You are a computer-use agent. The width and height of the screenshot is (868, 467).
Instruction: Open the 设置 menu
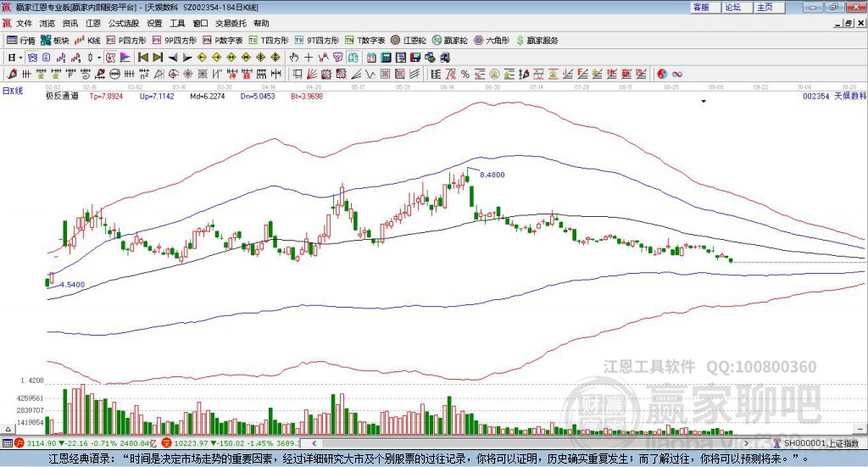click(154, 23)
